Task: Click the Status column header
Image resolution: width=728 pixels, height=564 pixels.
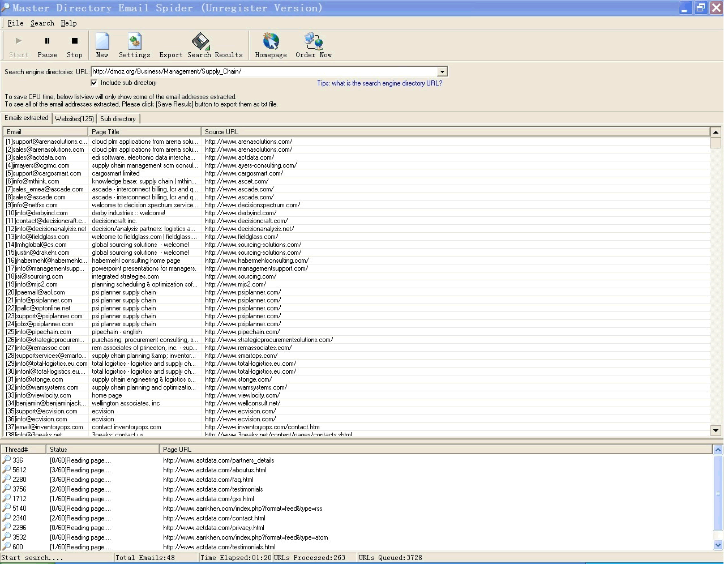Action: tap(102, 449)
